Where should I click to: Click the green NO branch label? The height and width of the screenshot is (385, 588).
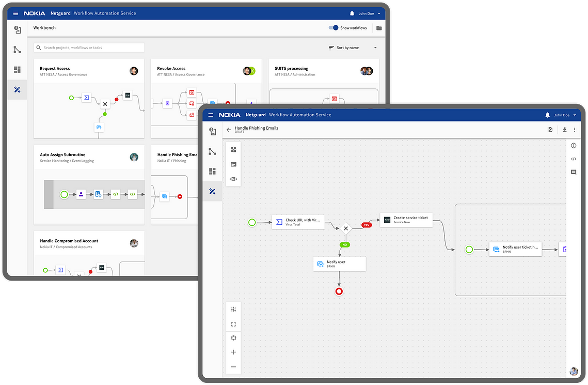(x=345, y=244)
